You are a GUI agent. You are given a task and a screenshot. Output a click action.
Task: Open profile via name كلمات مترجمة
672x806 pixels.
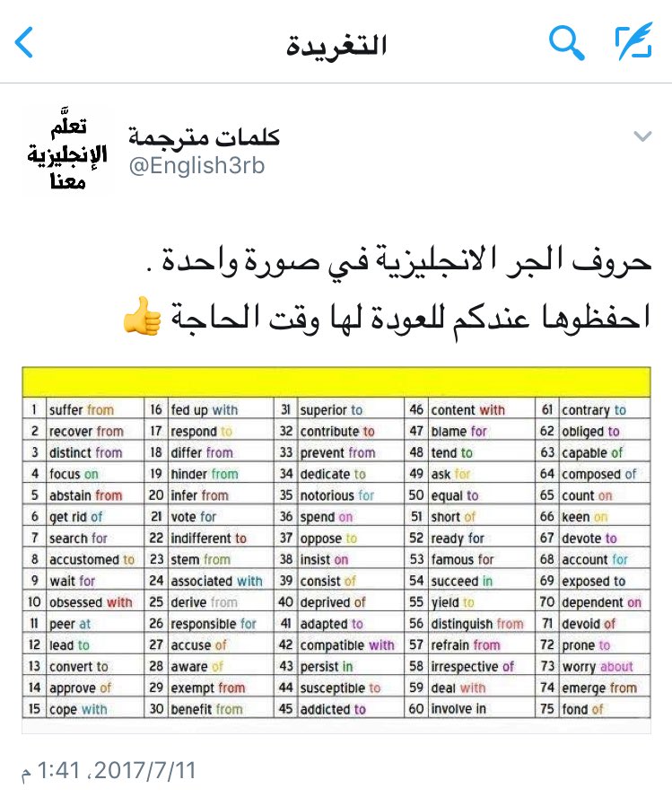coord(205,137)
